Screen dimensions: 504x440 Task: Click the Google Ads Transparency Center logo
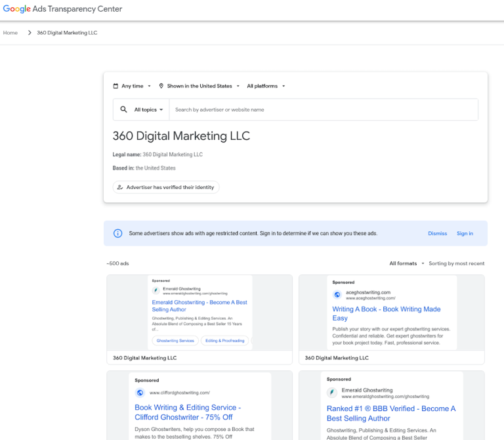point(62,9)
